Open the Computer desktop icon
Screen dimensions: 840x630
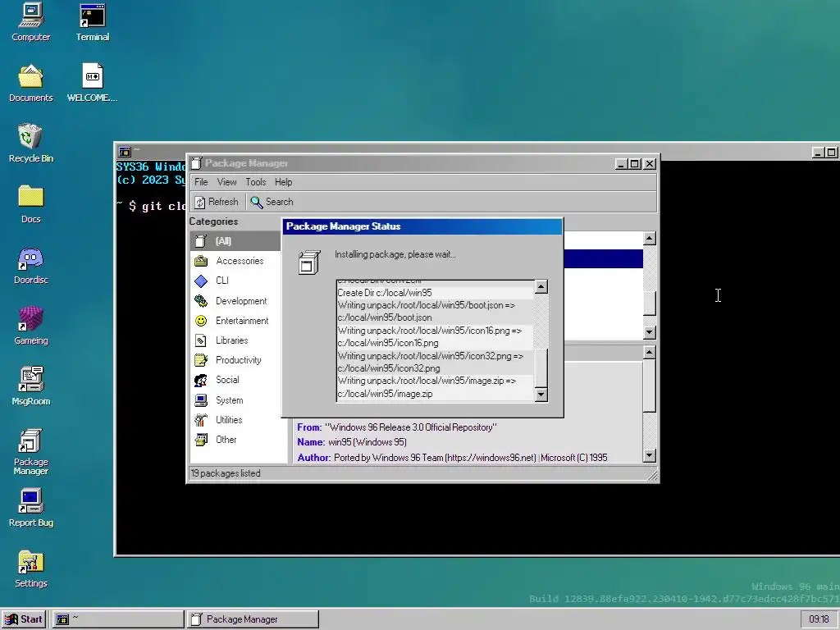30,22
